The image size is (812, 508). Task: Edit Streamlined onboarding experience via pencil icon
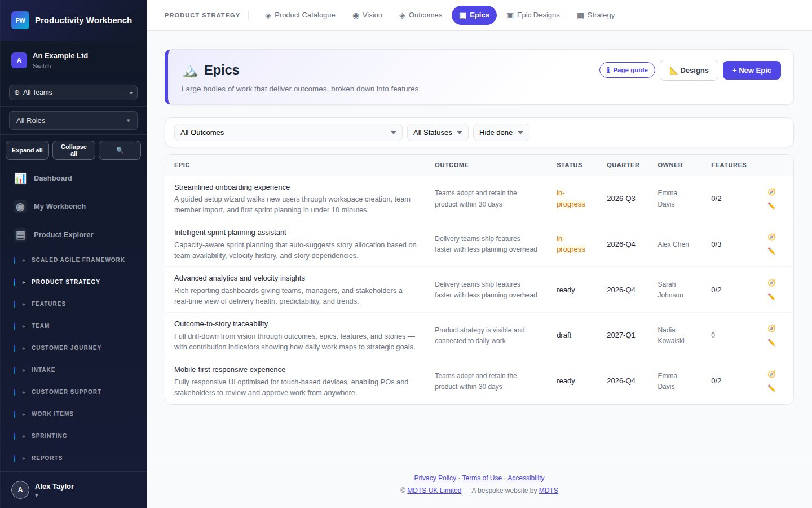pyautogui.click(x=771, y=206)
